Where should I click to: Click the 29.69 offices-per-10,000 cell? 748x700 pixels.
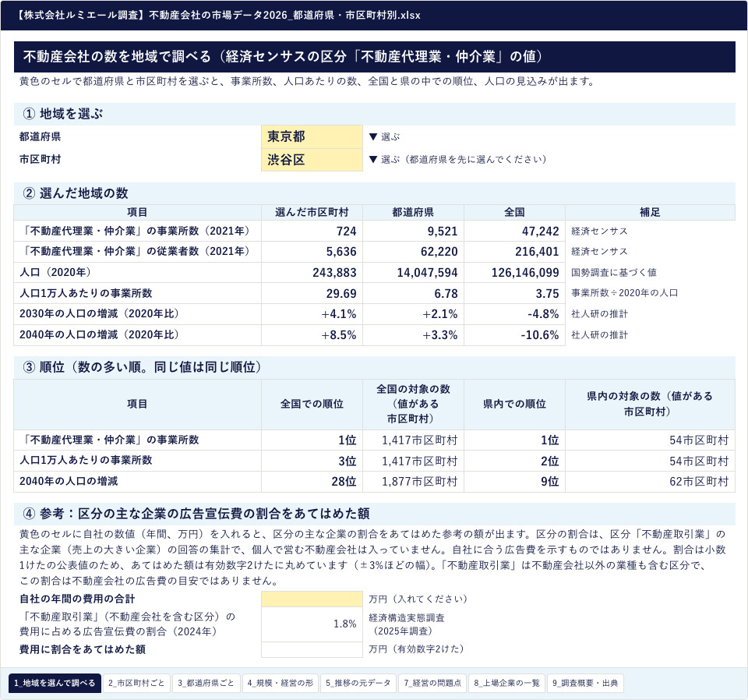[312, 293]
